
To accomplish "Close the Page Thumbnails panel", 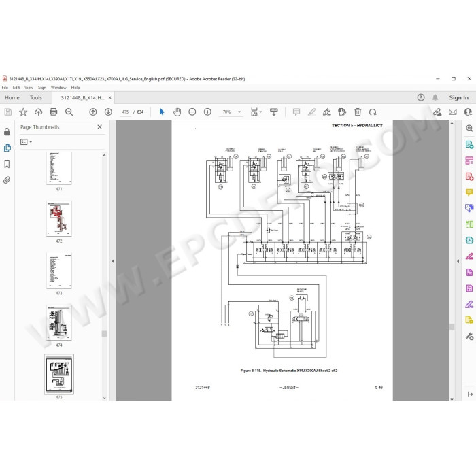I will [x=99, y=127].
